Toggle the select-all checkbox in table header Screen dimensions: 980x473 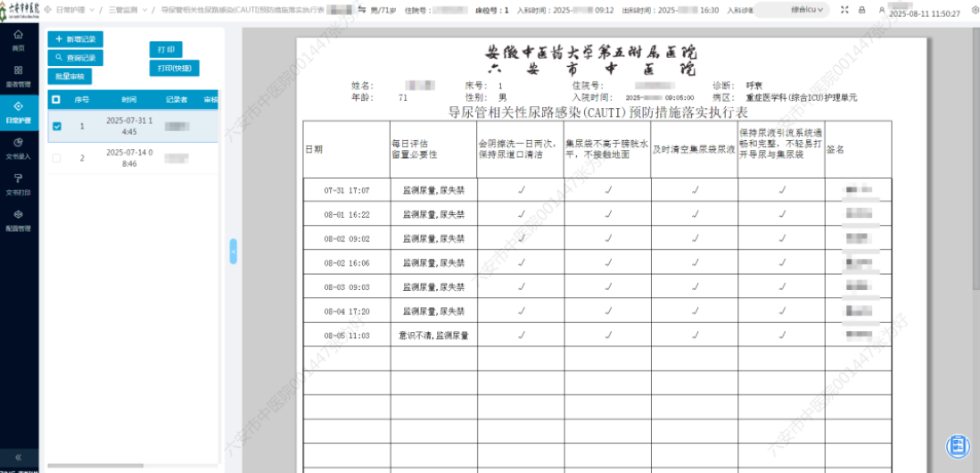[x=56, y=100]
